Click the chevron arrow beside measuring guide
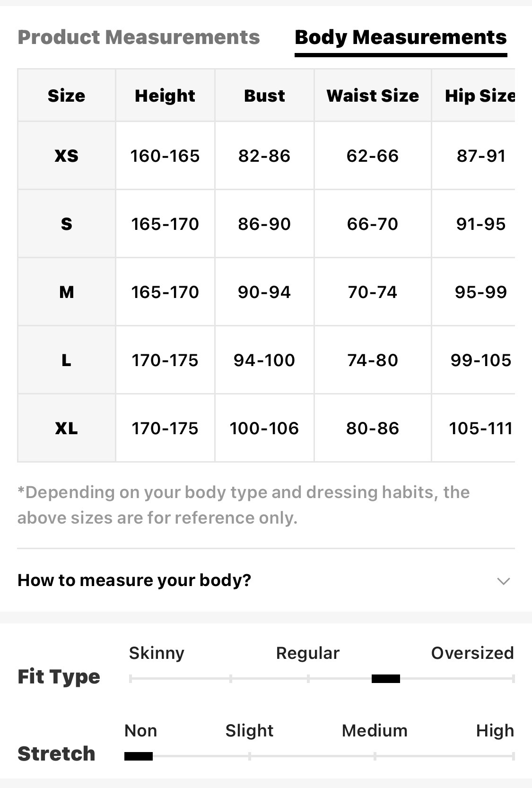 pyautogui.click(x=504, y=581)
